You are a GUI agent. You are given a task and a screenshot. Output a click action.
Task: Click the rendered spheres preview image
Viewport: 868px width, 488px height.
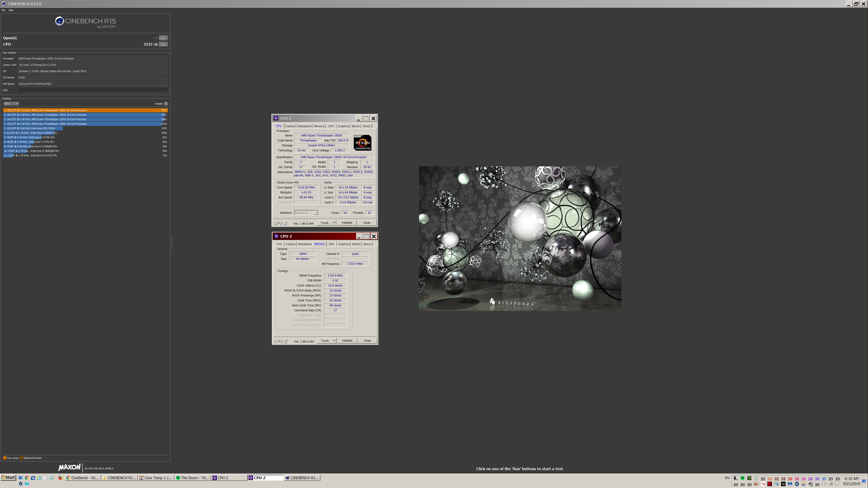pyautogui.click(x=520, y=238)
